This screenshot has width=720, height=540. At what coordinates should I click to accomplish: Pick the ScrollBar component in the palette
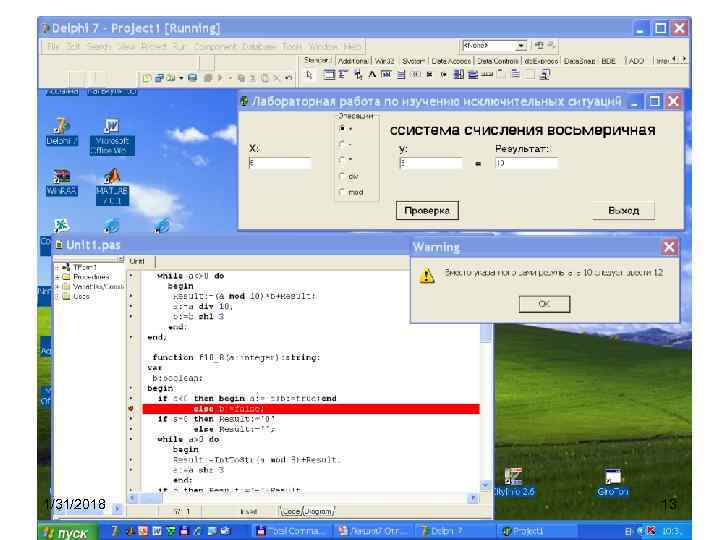pos(487,74)
